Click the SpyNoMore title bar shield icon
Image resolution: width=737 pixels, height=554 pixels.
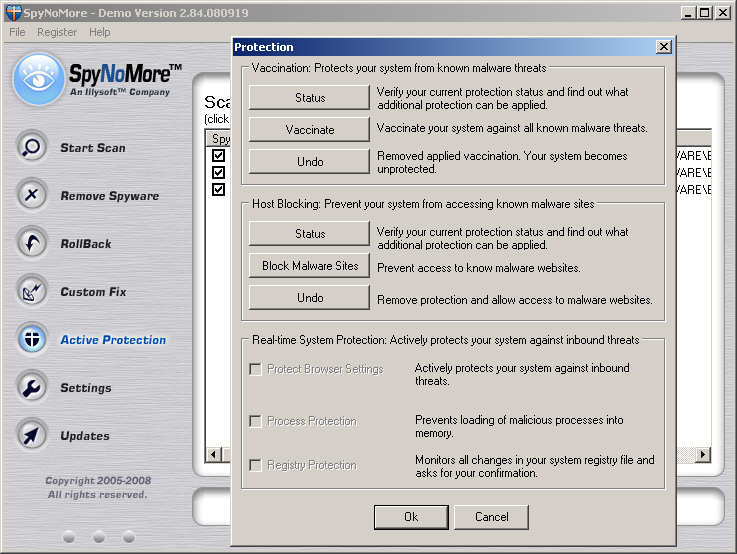coord(13,12)
